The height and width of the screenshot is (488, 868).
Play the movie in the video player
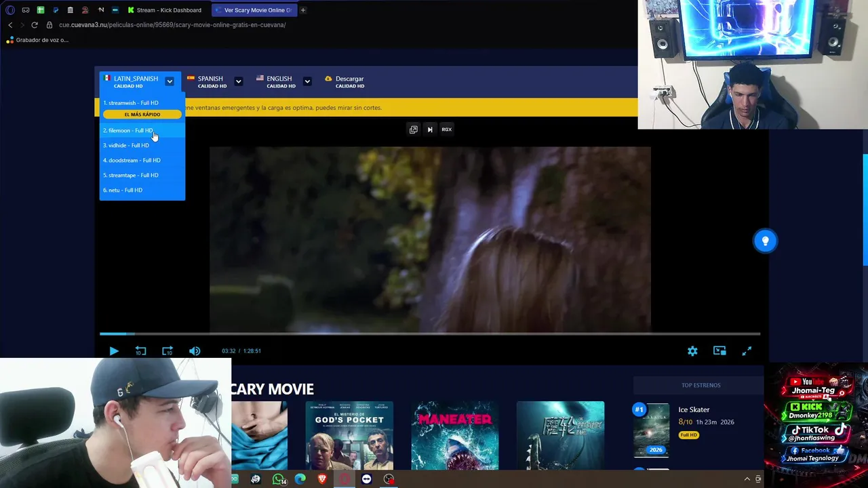(114, 351)
